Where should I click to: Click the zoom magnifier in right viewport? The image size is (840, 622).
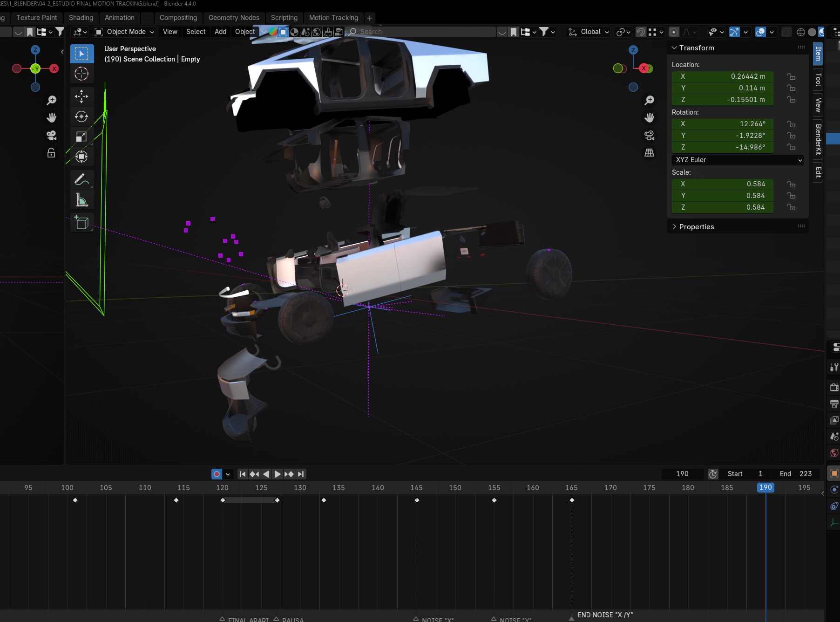[649, 100]
